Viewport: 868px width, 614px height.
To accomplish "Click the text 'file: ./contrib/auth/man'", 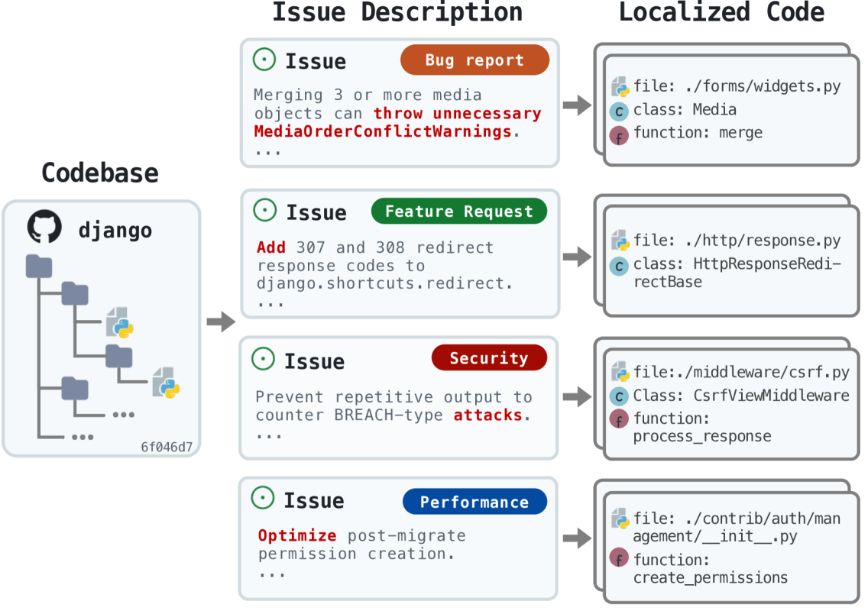I will (737, 519).
